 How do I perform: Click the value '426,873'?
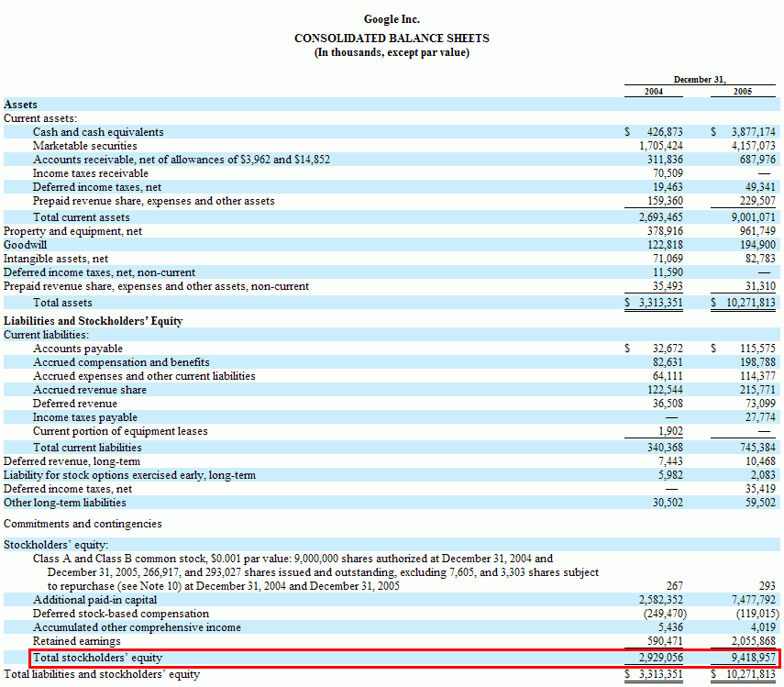pyautogui.click(x=665, y=132)
